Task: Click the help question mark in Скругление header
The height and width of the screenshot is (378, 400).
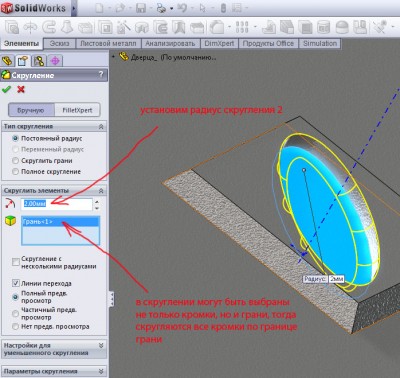Action: [x=101, y=75]
